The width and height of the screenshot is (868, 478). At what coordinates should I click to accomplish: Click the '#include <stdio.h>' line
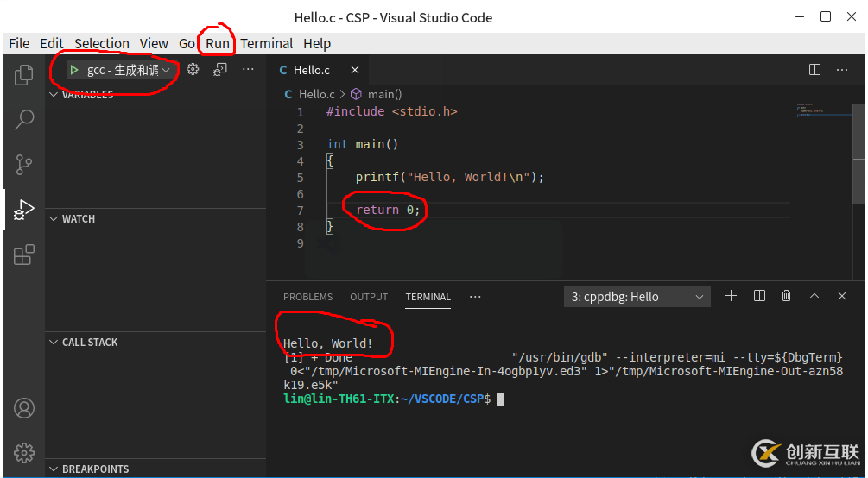click(x=392, y=111)
